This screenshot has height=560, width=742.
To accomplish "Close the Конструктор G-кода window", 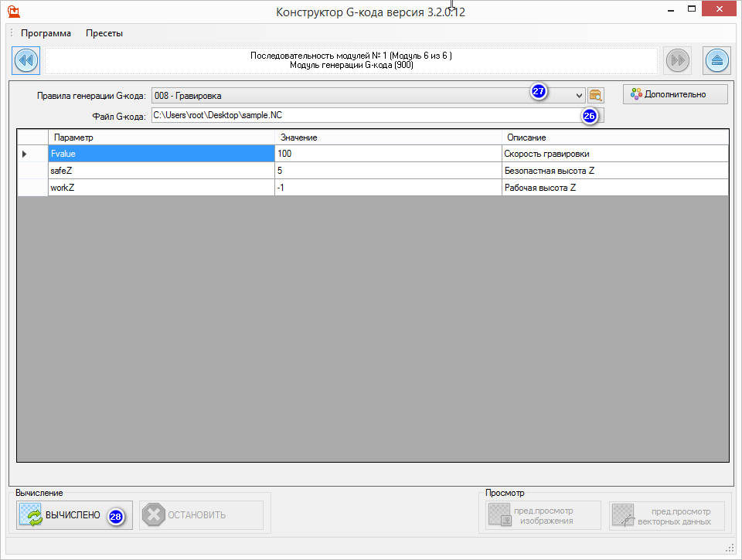I will point(720,9).
